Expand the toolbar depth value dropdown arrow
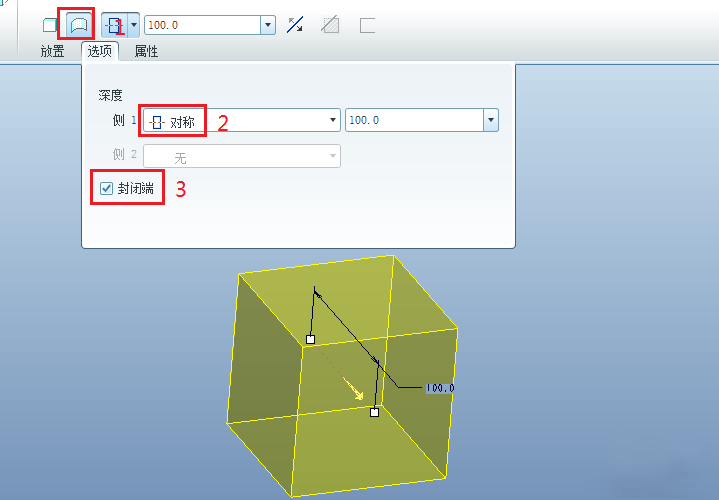 click(x=268, y=25)
